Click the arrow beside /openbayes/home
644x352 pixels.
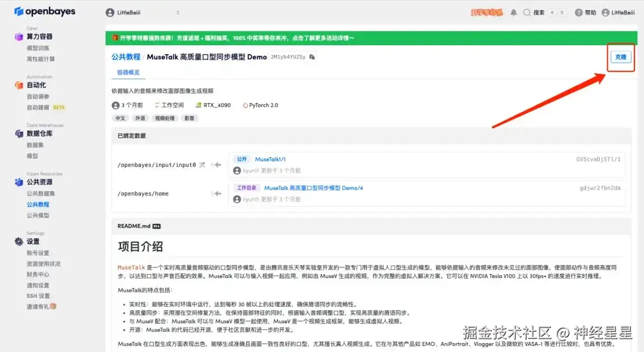tap(217, 194)
